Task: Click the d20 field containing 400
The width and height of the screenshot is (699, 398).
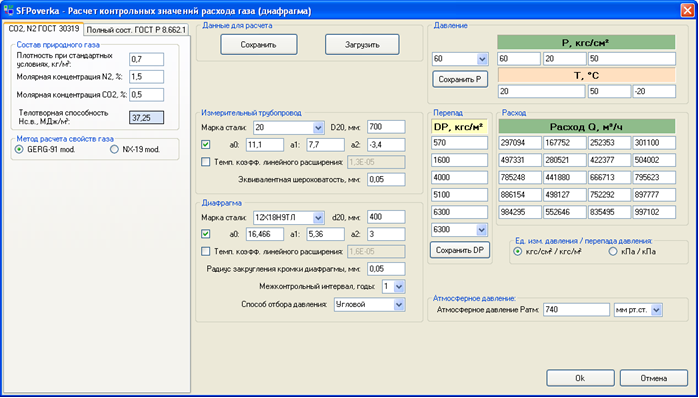Action: [387, 217]
